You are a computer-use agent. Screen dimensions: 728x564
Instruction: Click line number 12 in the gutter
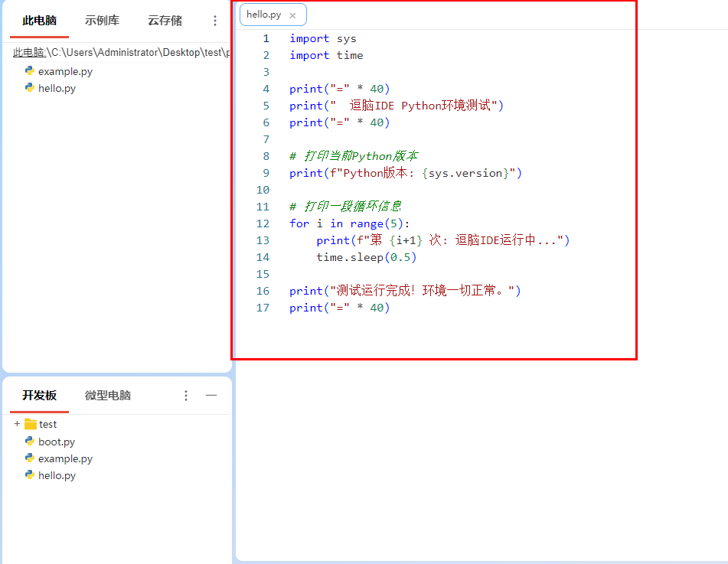click(x=263, y=223)
